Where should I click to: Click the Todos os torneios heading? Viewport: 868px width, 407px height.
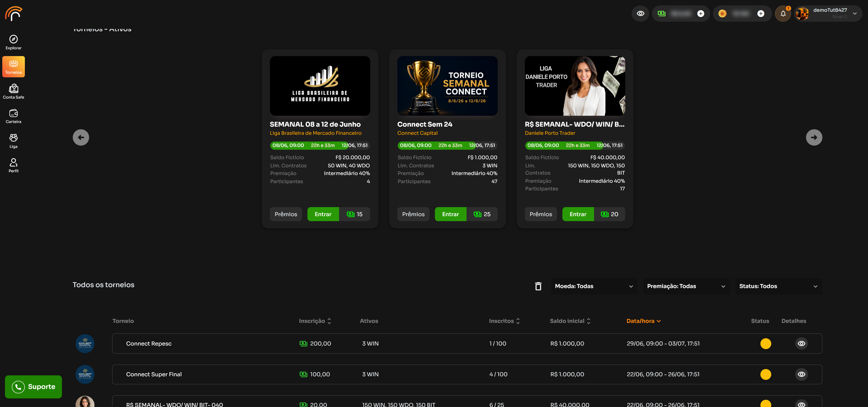click(x=104, y=285)
